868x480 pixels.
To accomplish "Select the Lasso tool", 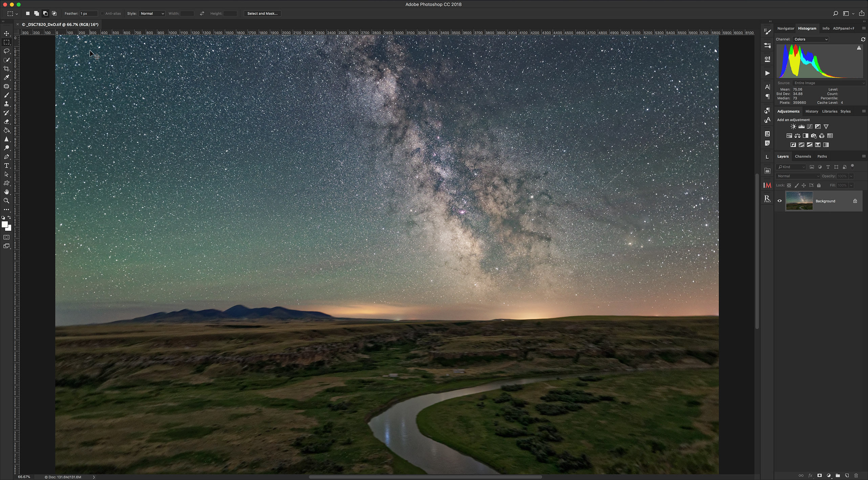I will 6,51.
